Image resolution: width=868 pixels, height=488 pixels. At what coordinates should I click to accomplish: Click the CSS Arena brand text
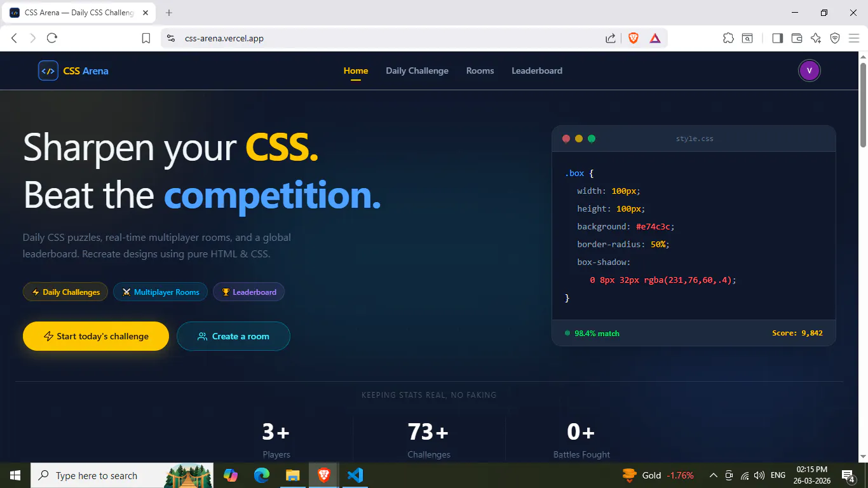tap(86, 71)
